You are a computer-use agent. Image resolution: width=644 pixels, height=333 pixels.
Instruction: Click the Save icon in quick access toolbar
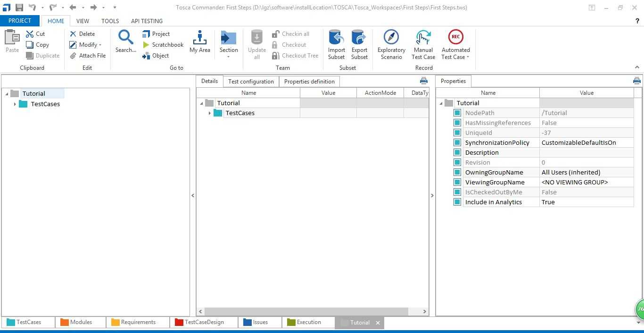click(x=19, y=7)
